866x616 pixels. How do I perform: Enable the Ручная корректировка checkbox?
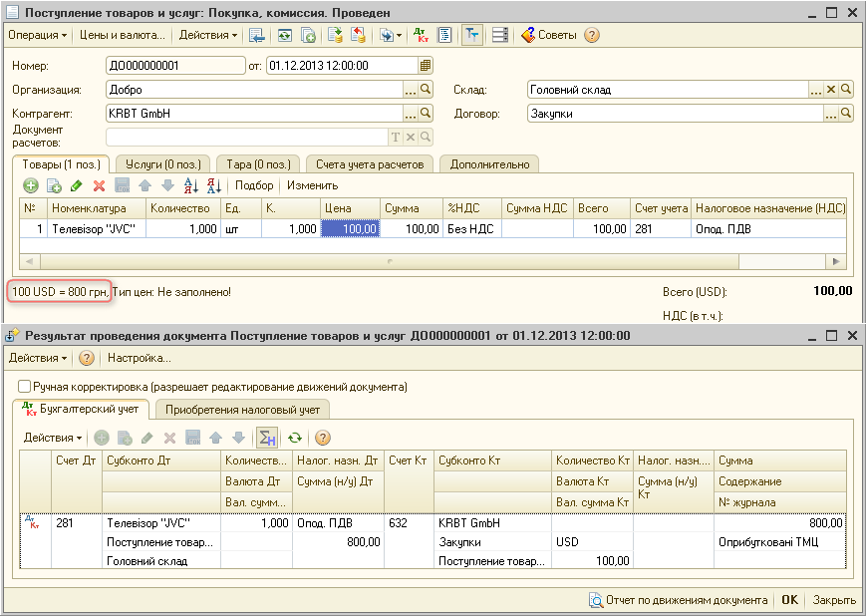click(x=25, y=387)
